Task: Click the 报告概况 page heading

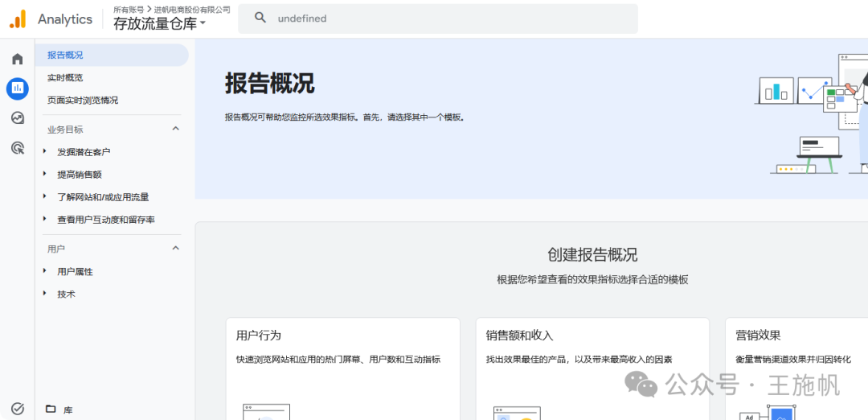Action: 269,84
